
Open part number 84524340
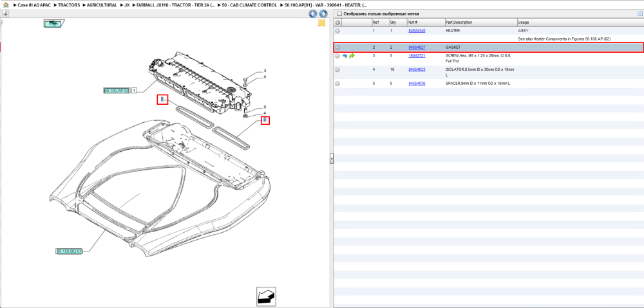click(417, 31)
